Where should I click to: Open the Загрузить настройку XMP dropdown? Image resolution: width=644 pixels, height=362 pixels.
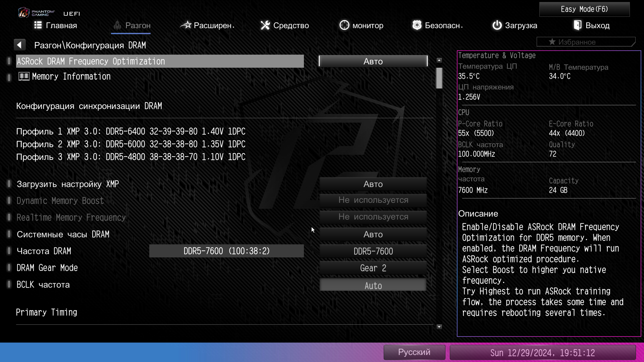pyautogui.click(x=373, y=184)
